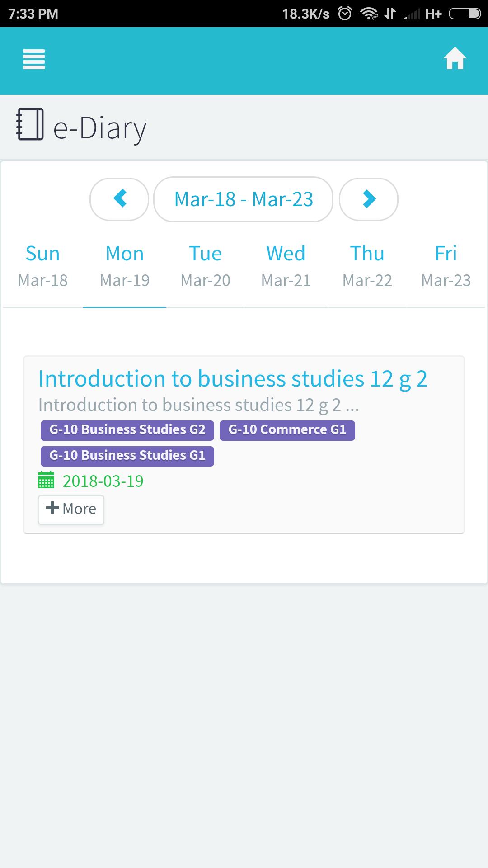
Task: Tap the G-10 Commerce G1 tag
Action: pos(287,430)
